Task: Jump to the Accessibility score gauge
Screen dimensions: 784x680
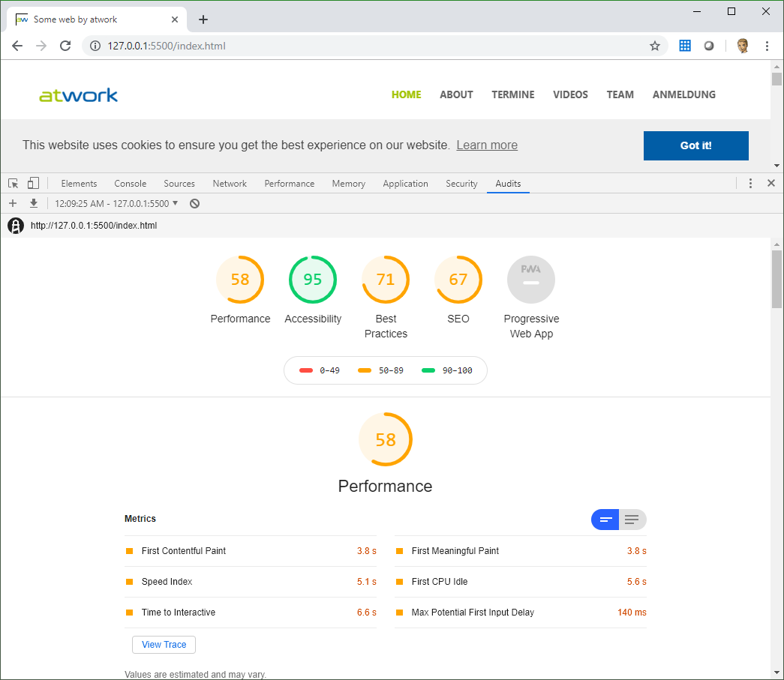Action: tap(313, 280)
